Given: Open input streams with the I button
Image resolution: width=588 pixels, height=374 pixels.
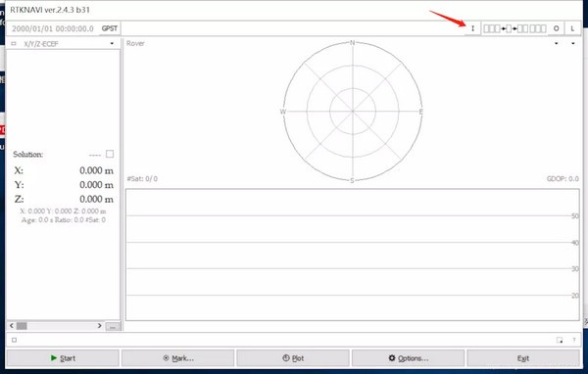Looking at the screenshot, I should point(473,28).
